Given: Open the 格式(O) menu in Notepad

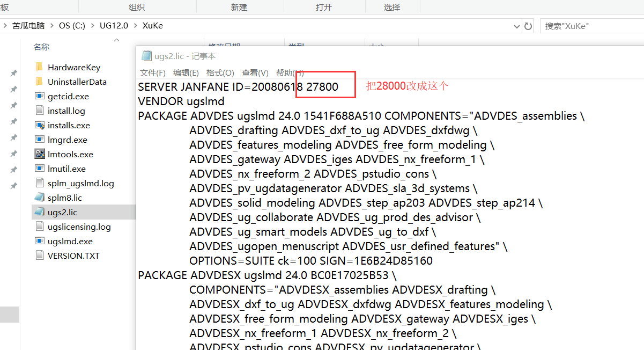Looking at the screenshot, I should [220, 72].
